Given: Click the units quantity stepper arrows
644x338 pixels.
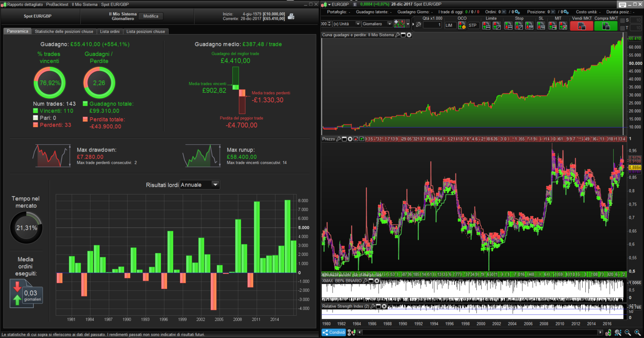Looking at the screenshot, I should (329, 24).
